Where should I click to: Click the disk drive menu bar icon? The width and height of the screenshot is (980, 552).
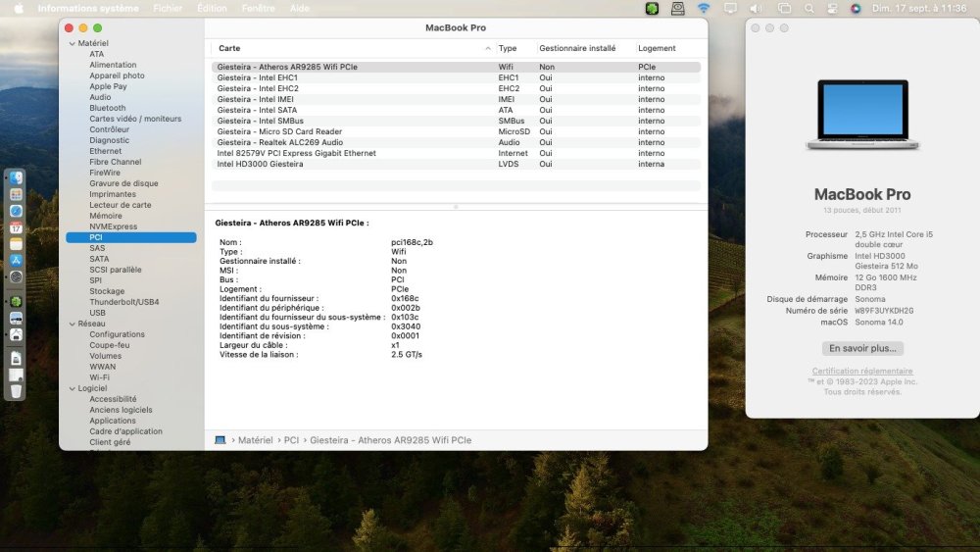678,8
